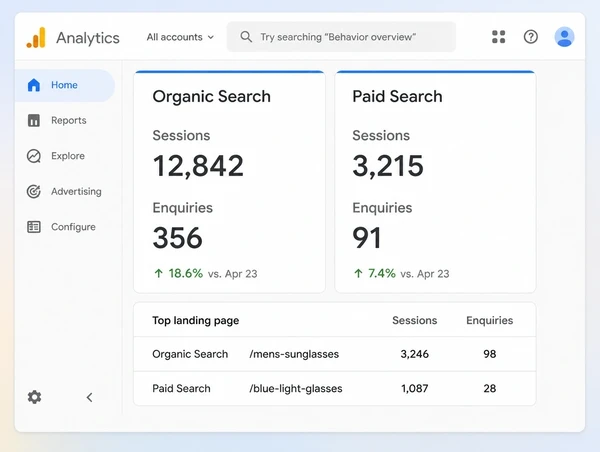The image size is (600, 452).
Task: Open the apps grid icon
Action: pos(498,37)
